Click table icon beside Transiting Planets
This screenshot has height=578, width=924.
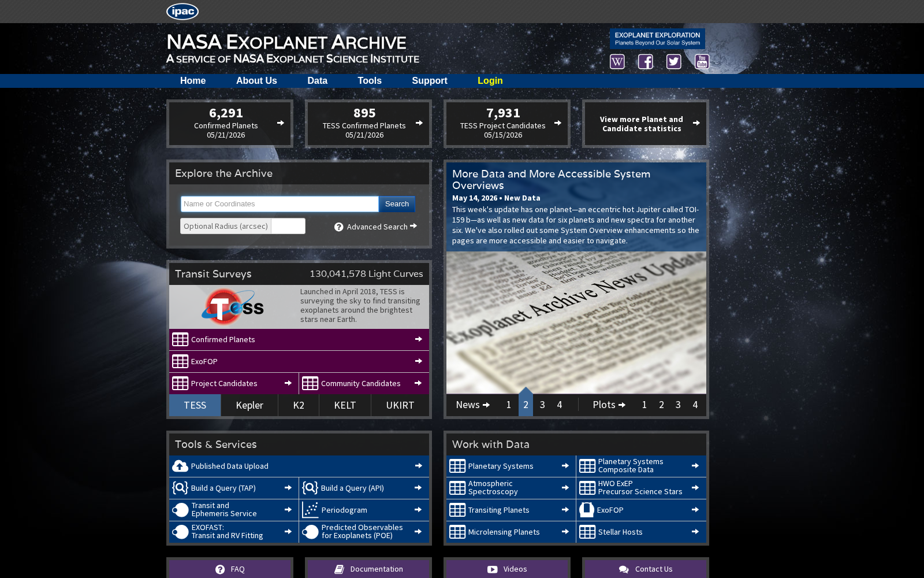tap(457, 510)
